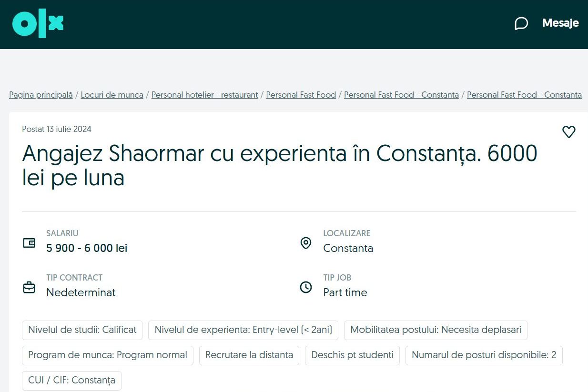The width and height of the screenshot is (588, 392).
Task: Open the Personal Fast Food breadcrumb link
Action: [x=301, y=95]
